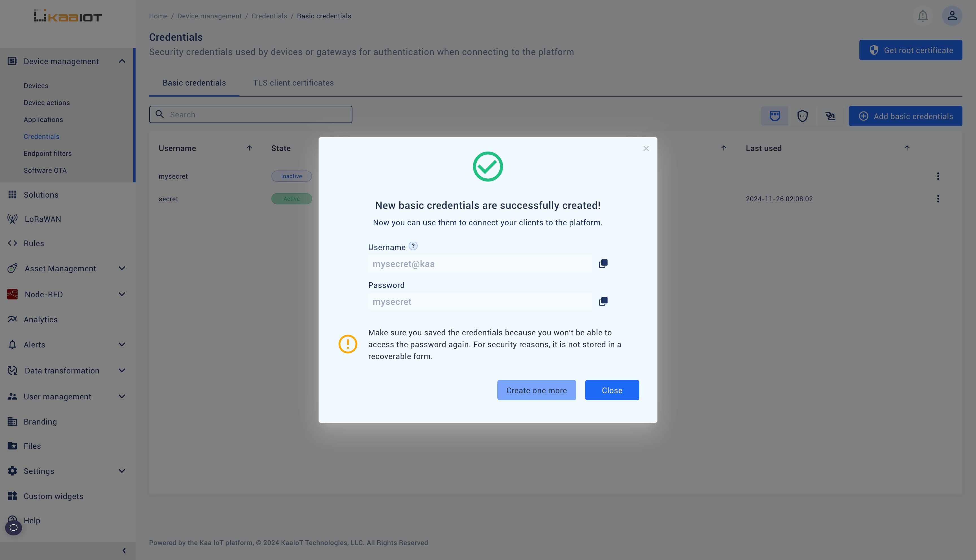
Task: Click the alerts bell icon in sidebar
Action: (x=13, y=345)
